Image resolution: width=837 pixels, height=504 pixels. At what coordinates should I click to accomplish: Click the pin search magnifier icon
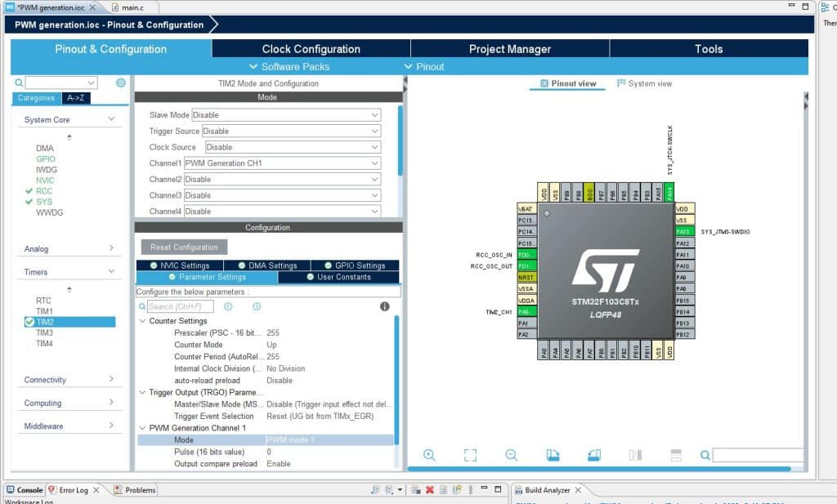tap(705, 455)
